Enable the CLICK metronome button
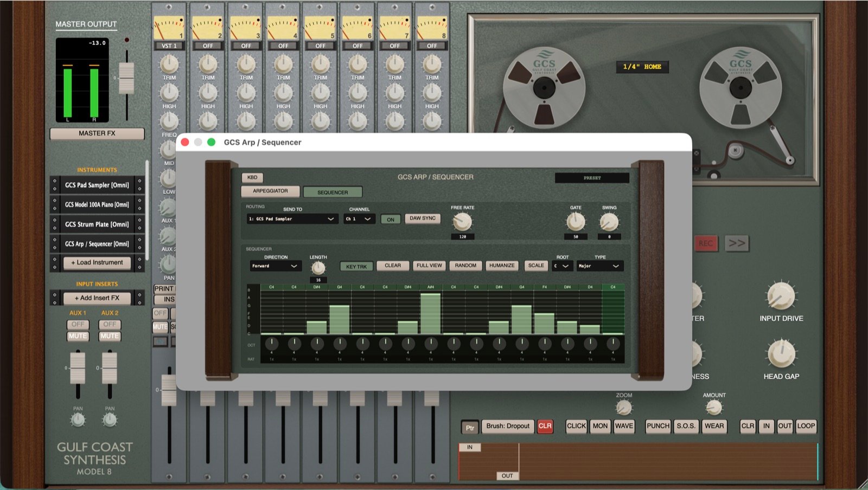The width and height of the screenshot is (868, 490). pyautogui.click(x=576, y=426)
